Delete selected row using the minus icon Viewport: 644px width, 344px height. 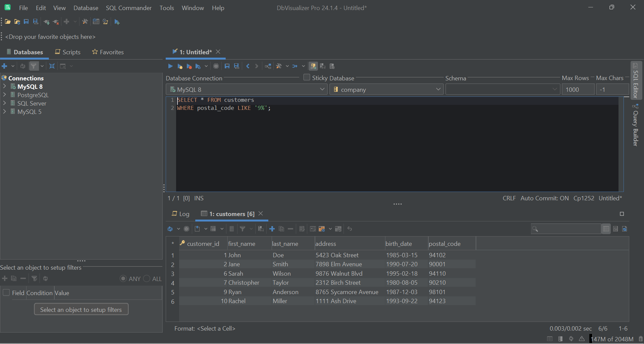coord(290,229)
